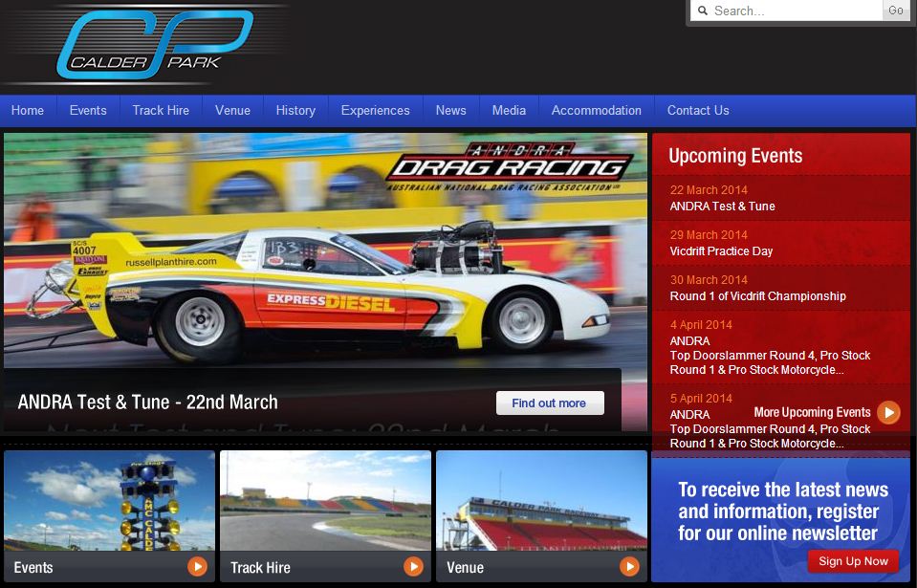Click the 29 March 2014 date

coord(709,235)
